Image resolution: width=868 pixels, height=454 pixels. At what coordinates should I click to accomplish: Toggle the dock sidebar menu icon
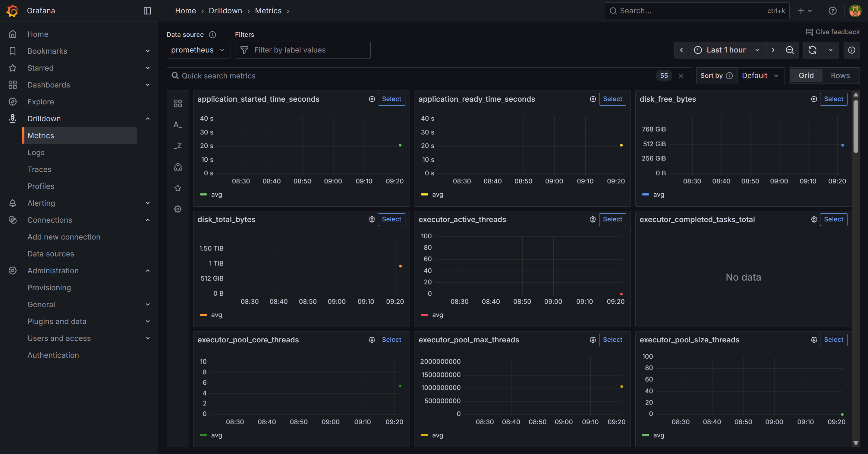point(147,11)
